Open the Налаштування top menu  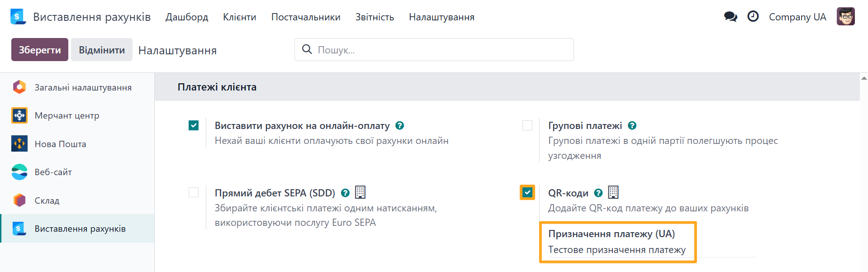pos(442,17)
